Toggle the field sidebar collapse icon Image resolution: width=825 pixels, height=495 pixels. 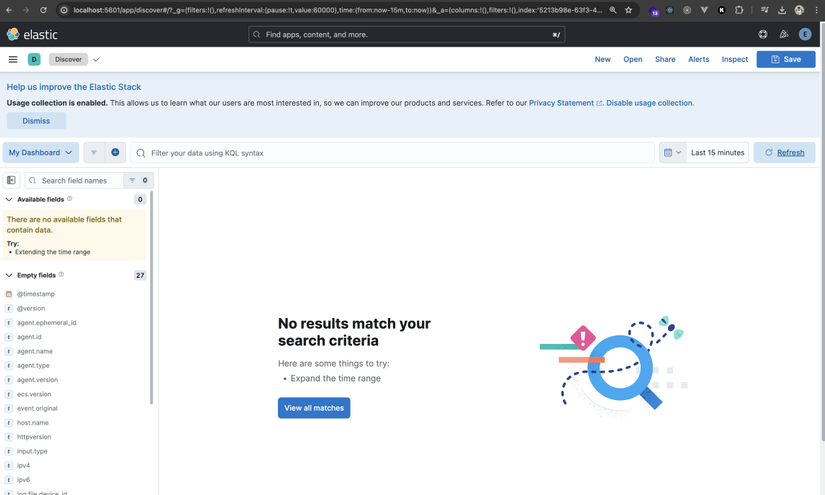click(12, 180)
